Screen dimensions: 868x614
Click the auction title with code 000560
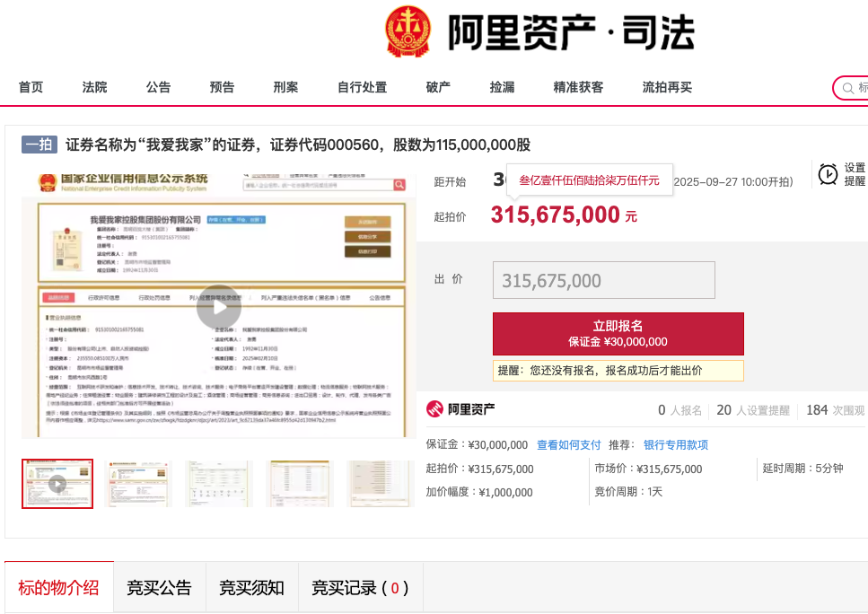tap(298, 145)
